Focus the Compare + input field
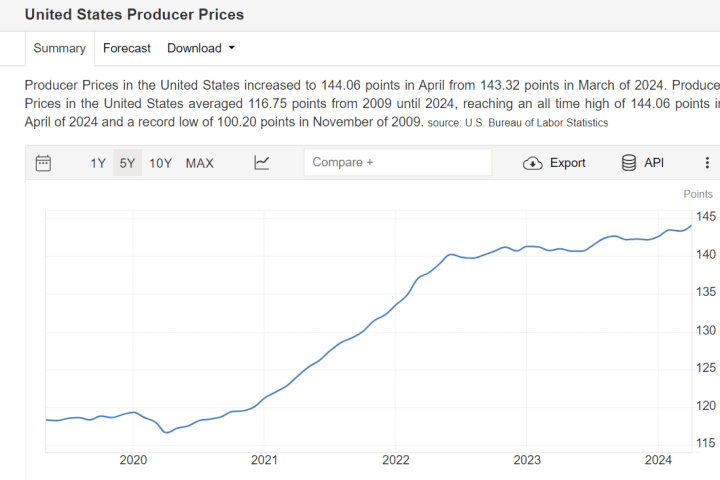The width and height of the screenshot is (720, 480). (x=397, y=162)
